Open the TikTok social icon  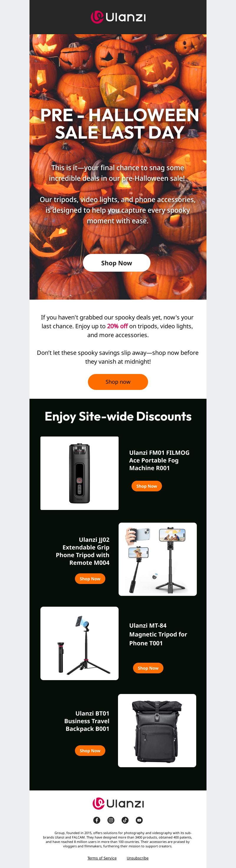click(125, 820)
